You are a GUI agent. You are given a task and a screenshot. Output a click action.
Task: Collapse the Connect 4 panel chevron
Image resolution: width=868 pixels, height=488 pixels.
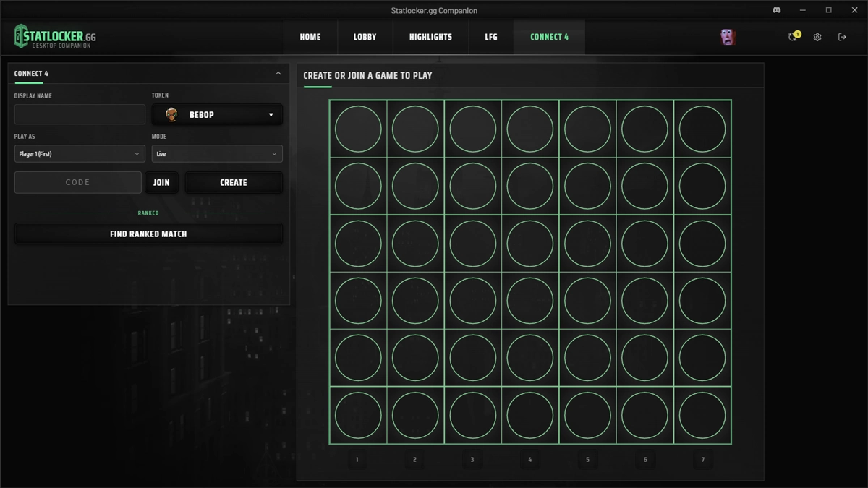278,73
